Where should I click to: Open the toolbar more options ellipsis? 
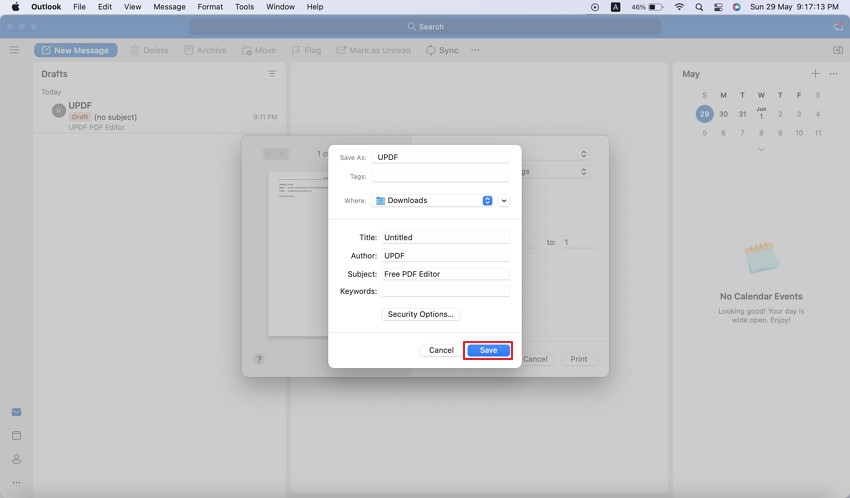coord(475,50)
